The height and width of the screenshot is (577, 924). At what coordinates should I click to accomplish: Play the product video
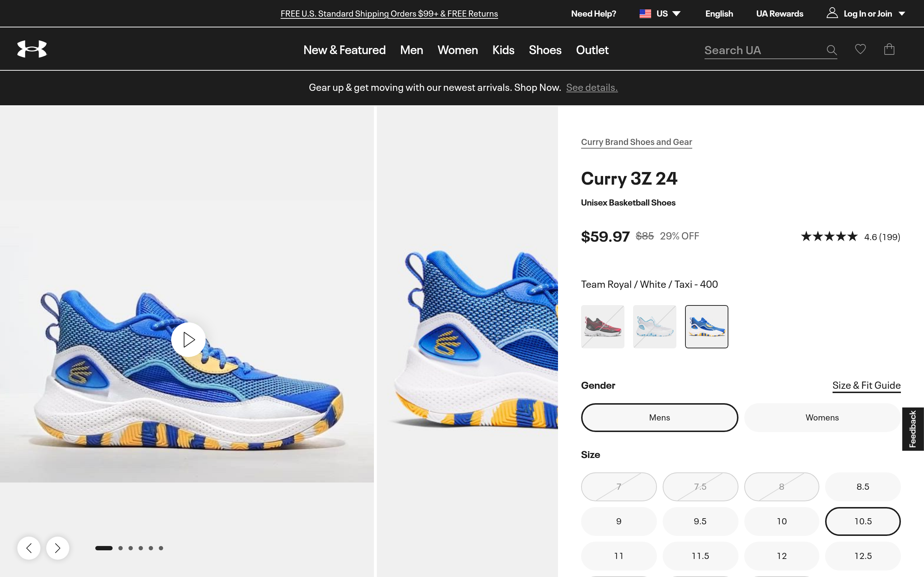click(188, 340)
